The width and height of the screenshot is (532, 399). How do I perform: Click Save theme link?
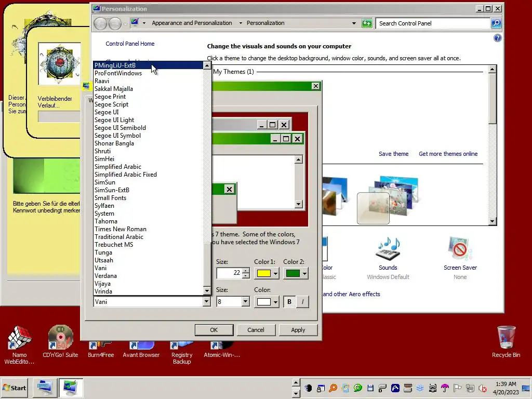tap(394, 154)
